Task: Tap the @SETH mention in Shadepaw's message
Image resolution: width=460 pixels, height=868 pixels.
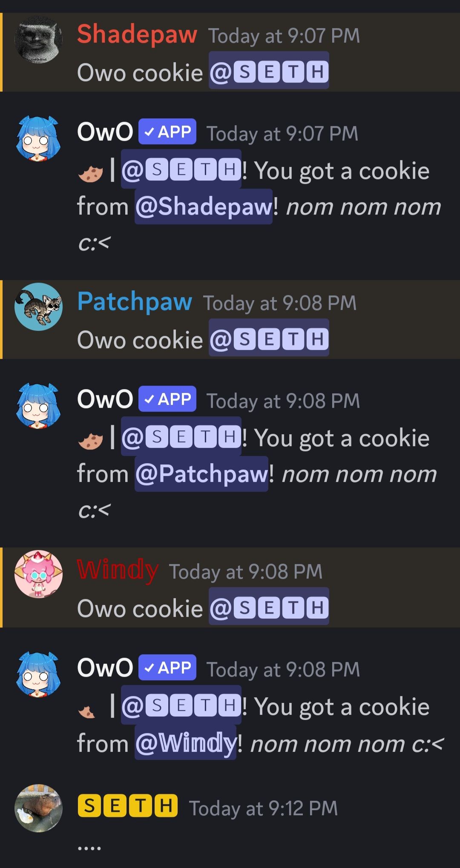Action: (x=269, y=71)
